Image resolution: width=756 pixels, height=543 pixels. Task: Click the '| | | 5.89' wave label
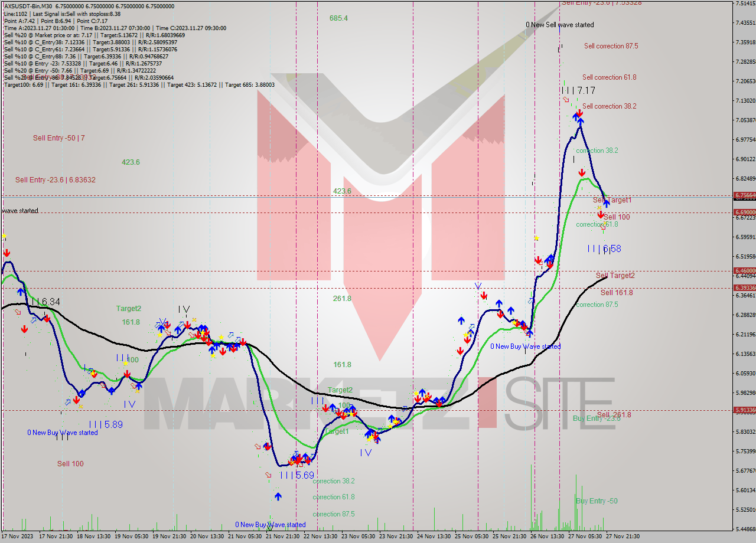106,424
